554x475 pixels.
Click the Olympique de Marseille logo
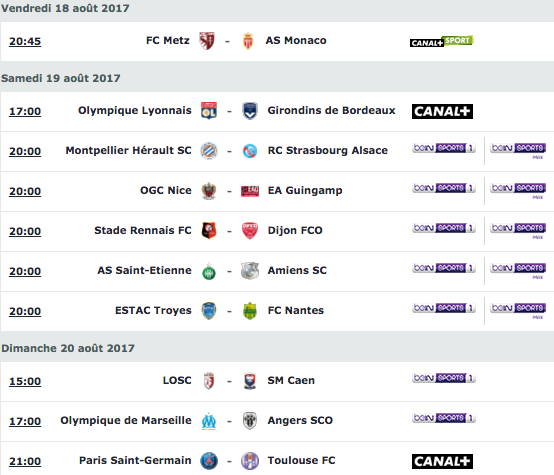click(209, 421)
